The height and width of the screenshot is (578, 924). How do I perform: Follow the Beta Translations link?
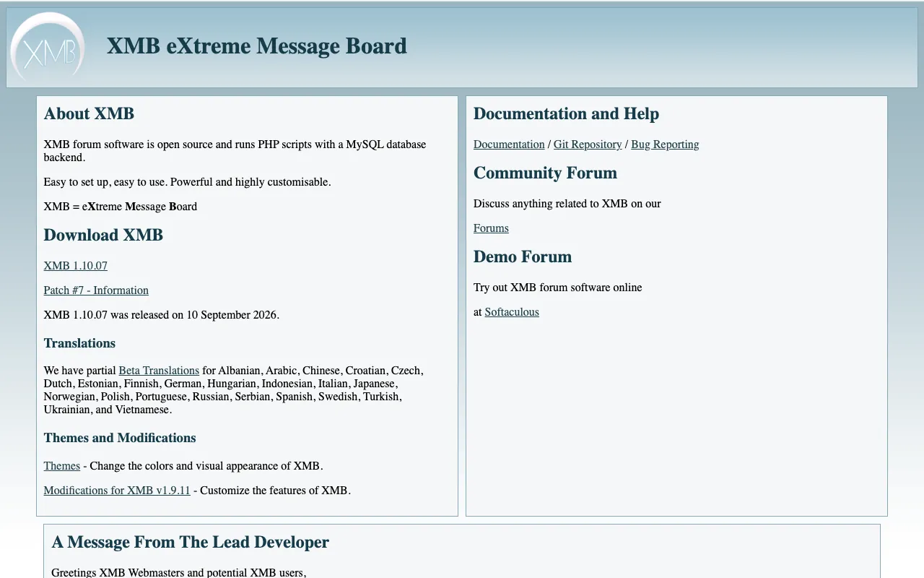click(x=159, y=371)
